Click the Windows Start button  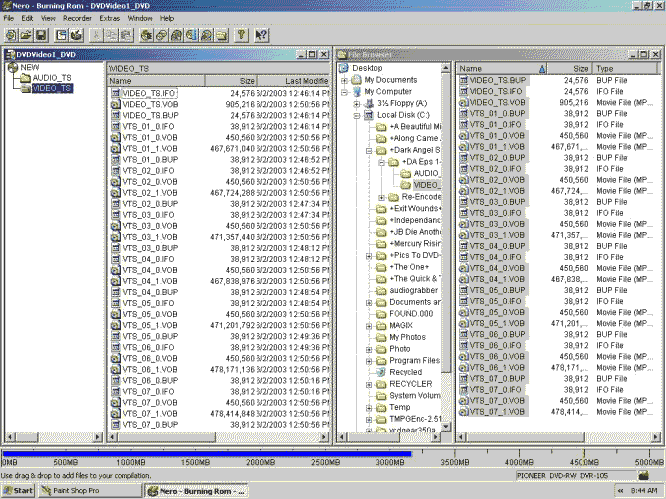click(x=18, y=491)
